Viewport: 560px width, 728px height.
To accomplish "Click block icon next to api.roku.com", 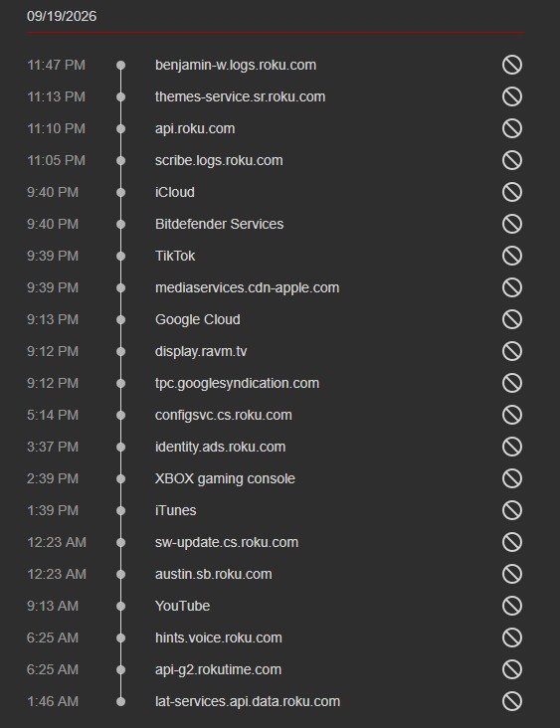I will pos(512,128).
